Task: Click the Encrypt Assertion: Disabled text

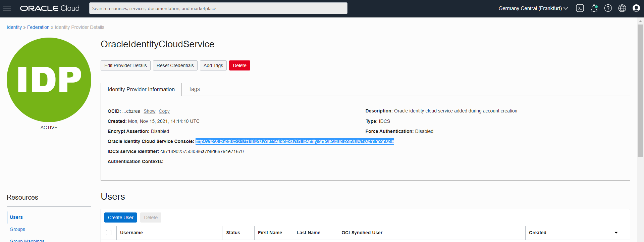Action: tap(138, 131)
